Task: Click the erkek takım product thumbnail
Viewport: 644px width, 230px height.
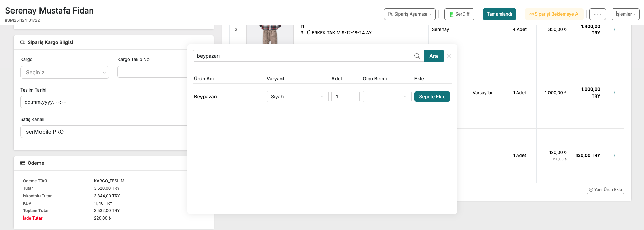Action: point(270,34)
